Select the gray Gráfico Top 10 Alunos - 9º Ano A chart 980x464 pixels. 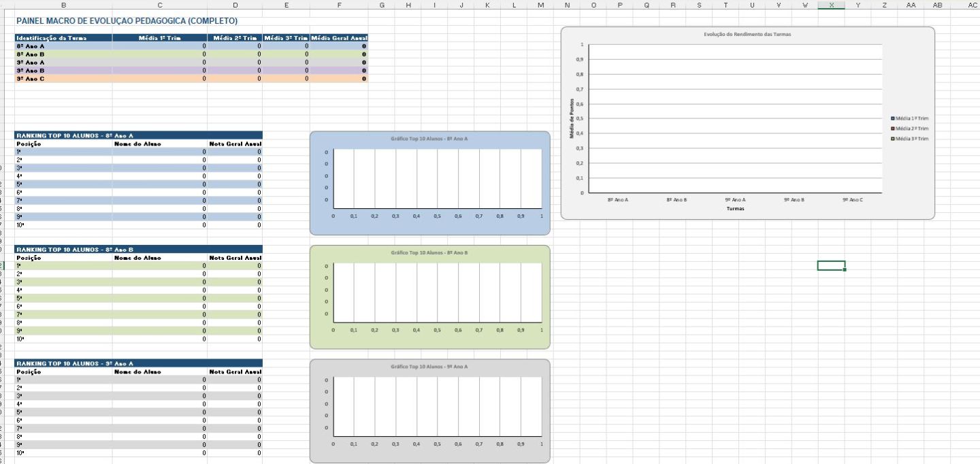(x=429, y=411)
